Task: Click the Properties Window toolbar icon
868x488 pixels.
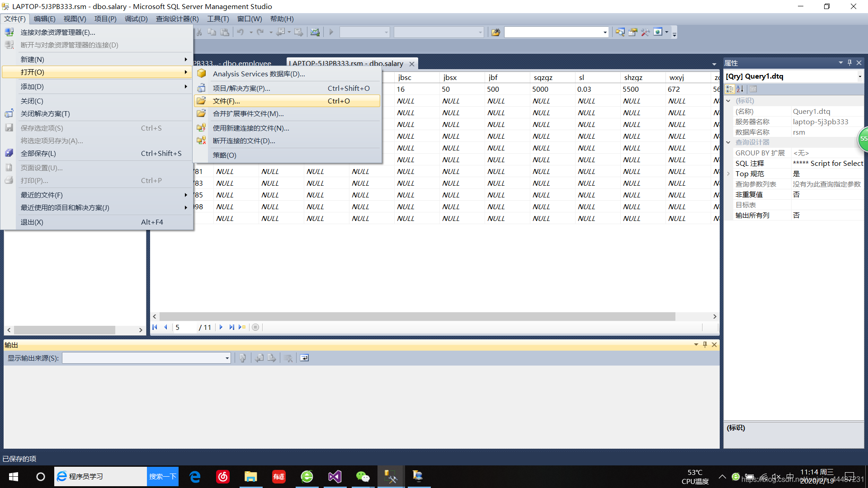Action: click(x=632, y=32)
